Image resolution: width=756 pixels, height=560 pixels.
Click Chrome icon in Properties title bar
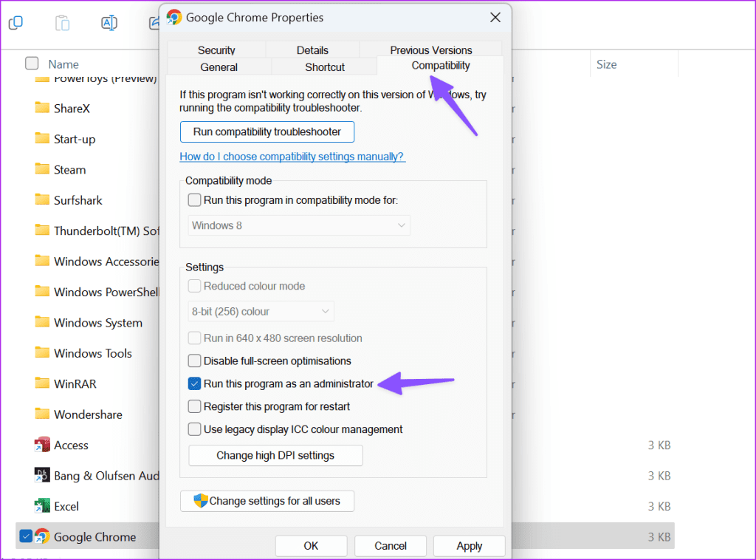(x=174, y=18)
